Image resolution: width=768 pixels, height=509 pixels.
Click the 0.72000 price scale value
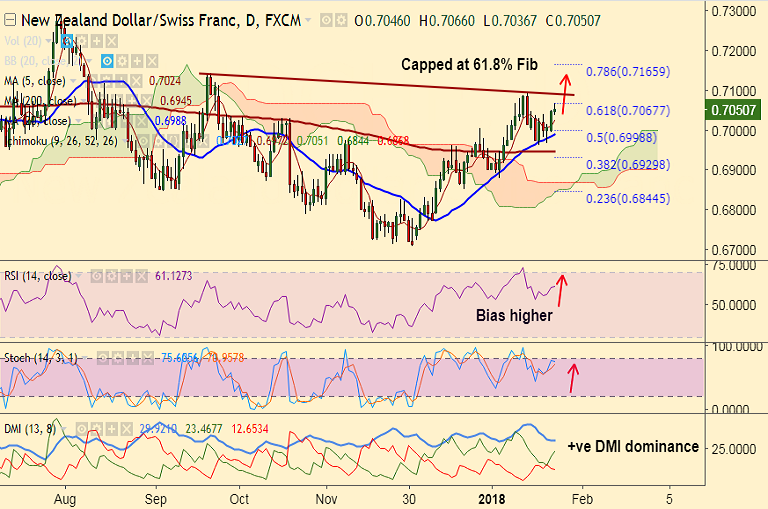(x=734, y=51)
